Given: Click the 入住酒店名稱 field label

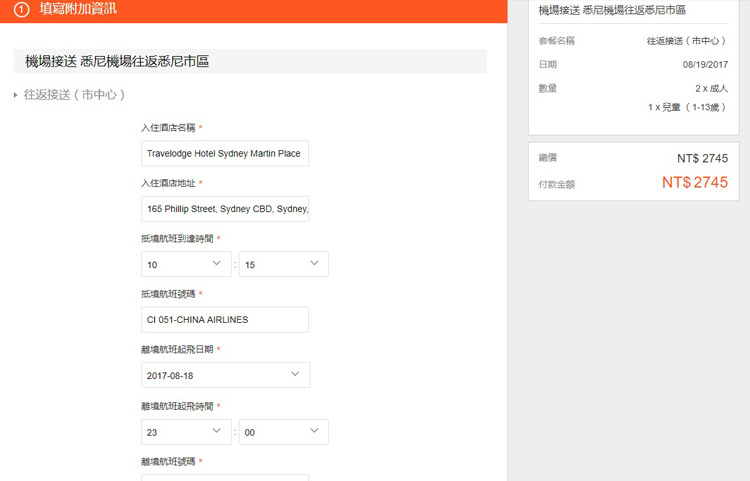Looking at the screenshot, I should pos(168,128).
